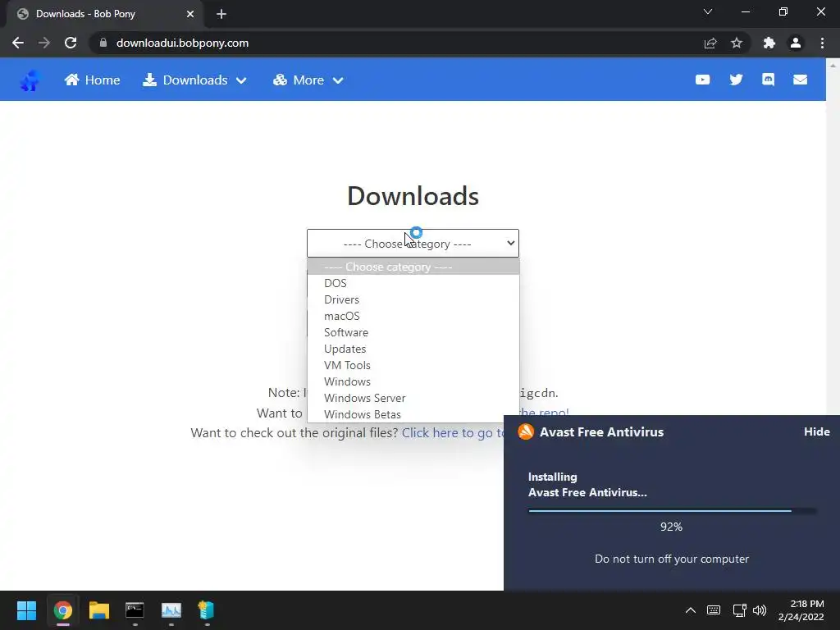Click the browser forward arrow
Screen dimensions: 840x630
click(44, 43)
